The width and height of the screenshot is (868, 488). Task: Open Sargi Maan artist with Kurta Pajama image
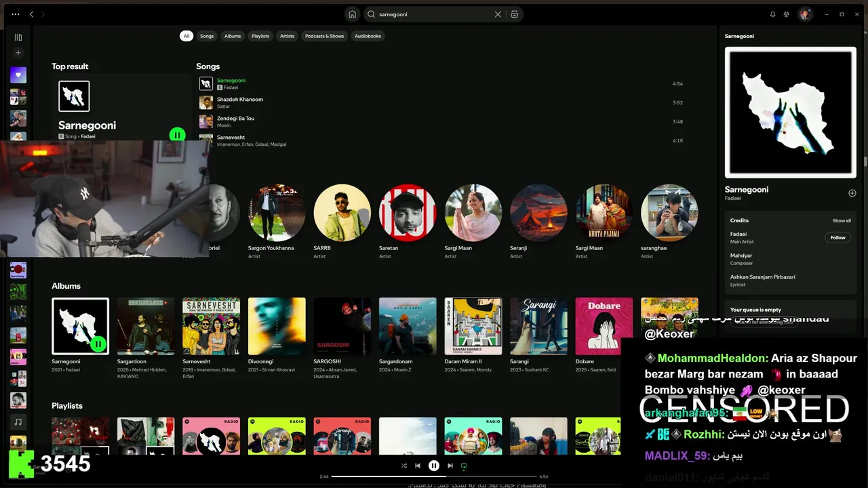(604, 213)
